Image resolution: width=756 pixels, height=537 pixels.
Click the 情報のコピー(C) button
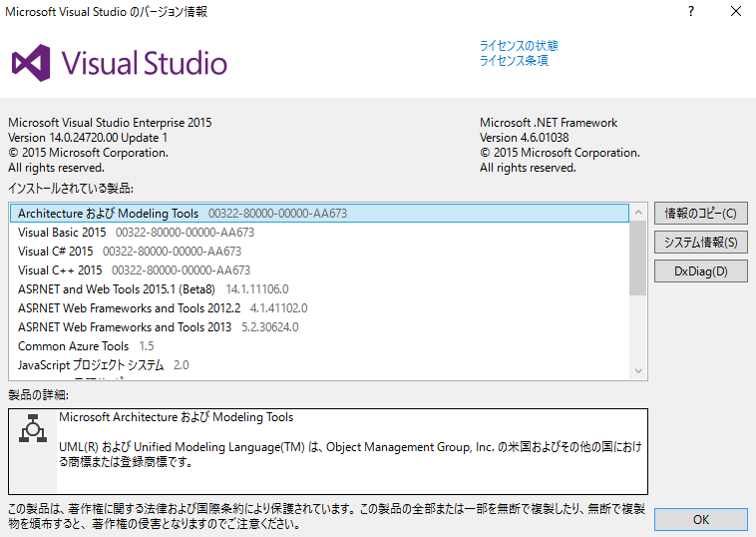[x=700, y=214]
